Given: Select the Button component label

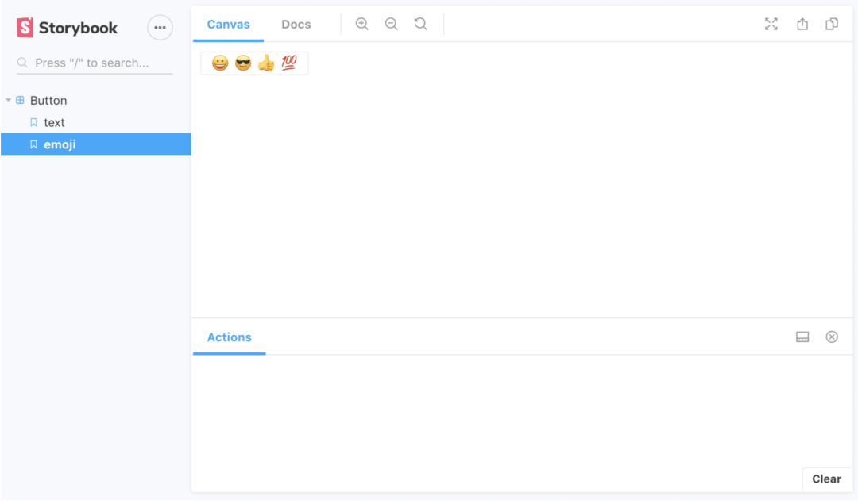Looking at the screenshot, I should pos(48,101).
